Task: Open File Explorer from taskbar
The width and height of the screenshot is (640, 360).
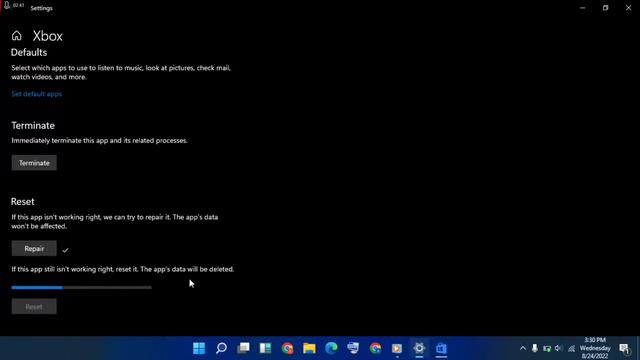Action: pos(309,348)
